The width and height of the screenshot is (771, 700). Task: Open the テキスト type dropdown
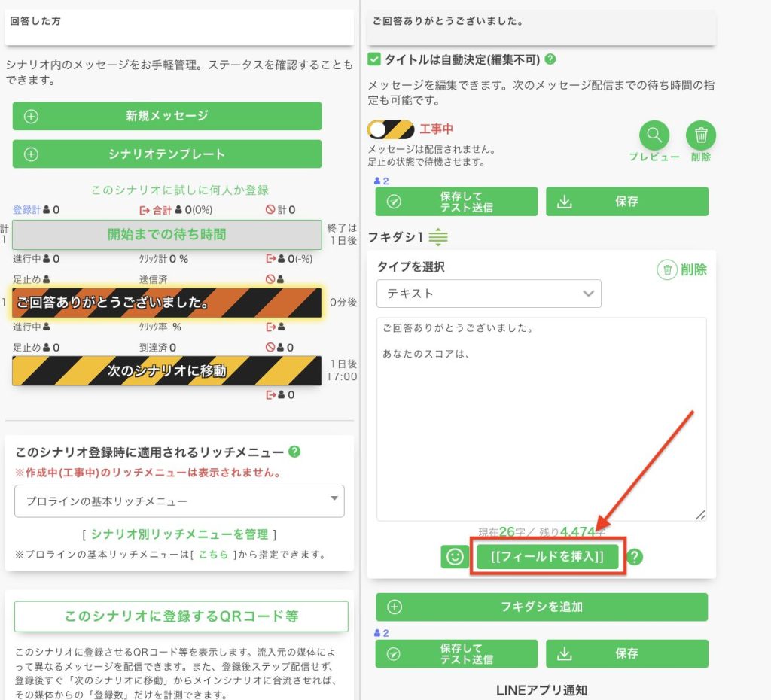tap(489, 294)
